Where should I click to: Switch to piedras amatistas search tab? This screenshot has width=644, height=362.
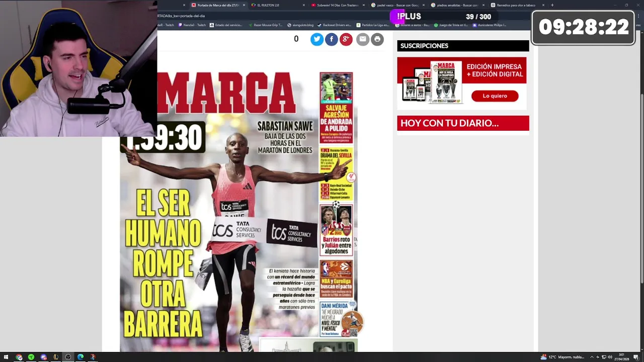(x=457, y=5)
